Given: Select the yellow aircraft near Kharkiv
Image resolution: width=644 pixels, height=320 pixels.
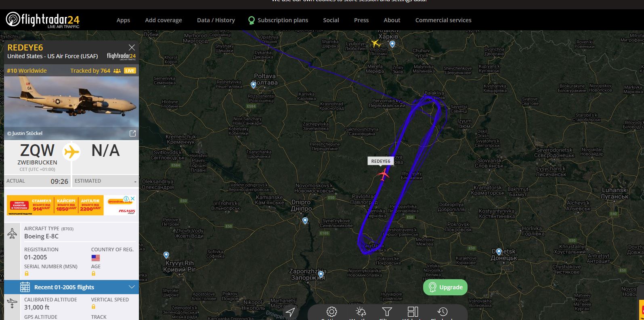Looking at the screenshot, I should tap(375, 43).
